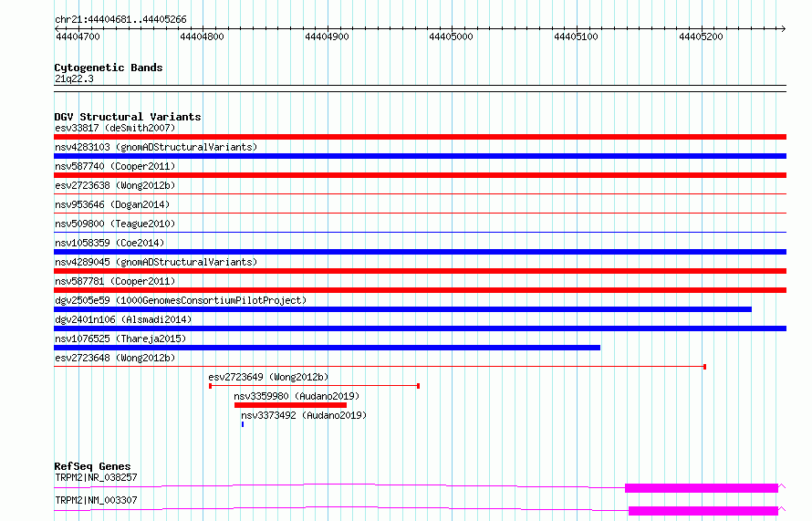Image resolution: width=812 pixels, height=521 pixels.
Task: Open esv2723638 (Wong2012b) label
Action: (115, 185)
